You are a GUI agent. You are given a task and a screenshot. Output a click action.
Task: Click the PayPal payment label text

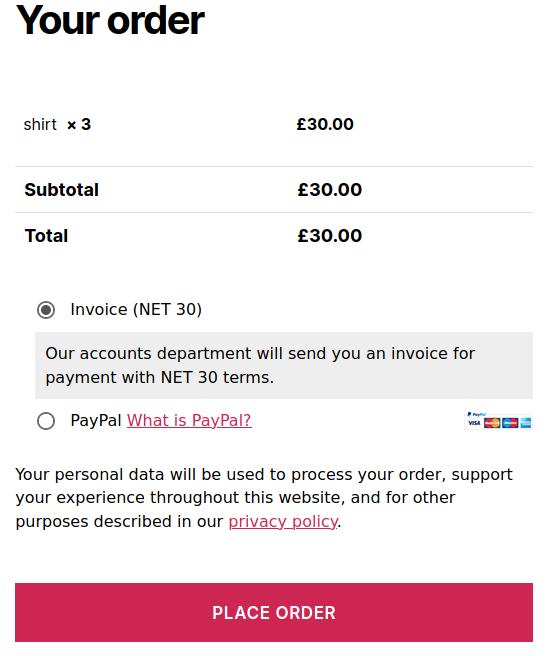96,420
